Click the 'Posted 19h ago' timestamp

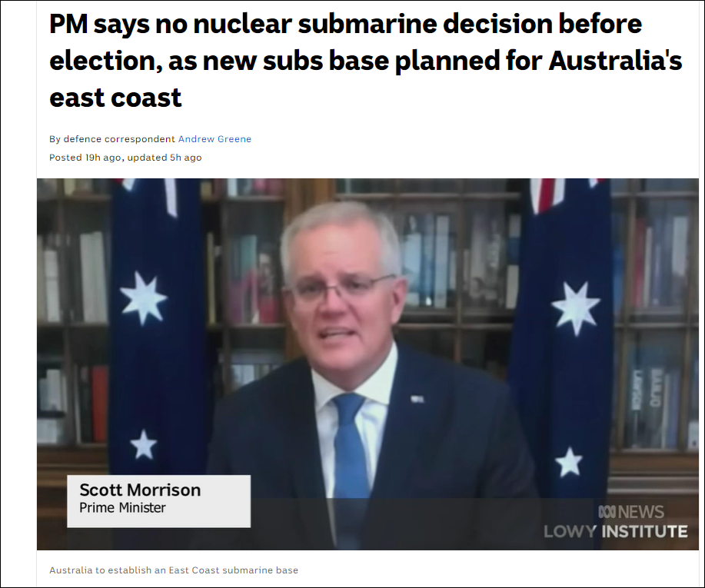point(85,158)
